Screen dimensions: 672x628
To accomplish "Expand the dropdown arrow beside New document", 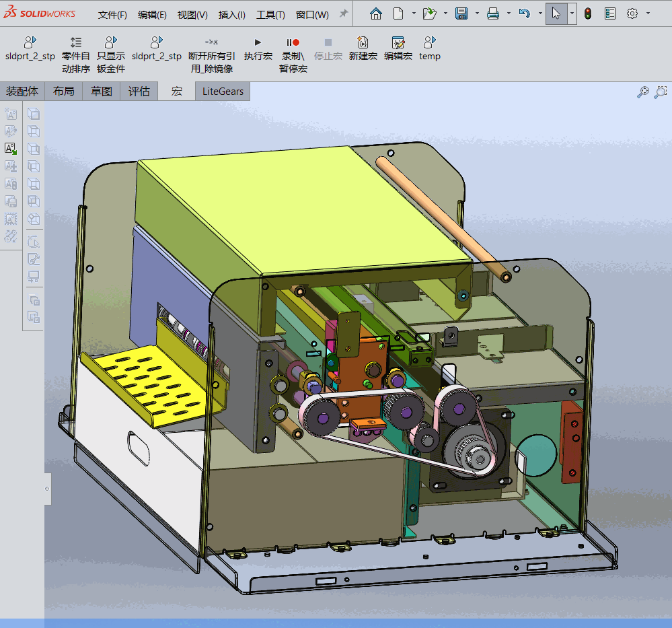I will [x=414, y=13].
